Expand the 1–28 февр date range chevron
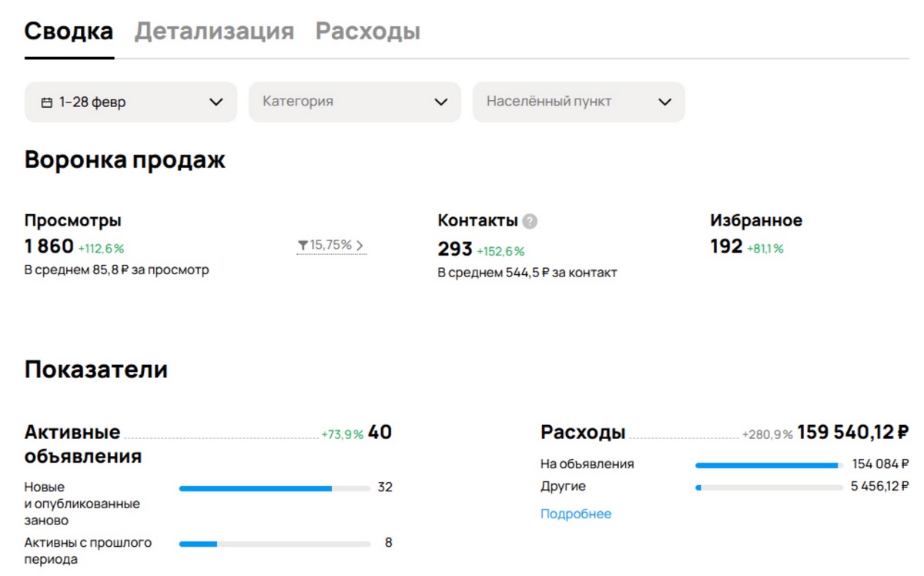This screenshot has width=924, height=576. pyautogui.click(x=216, y=102)
